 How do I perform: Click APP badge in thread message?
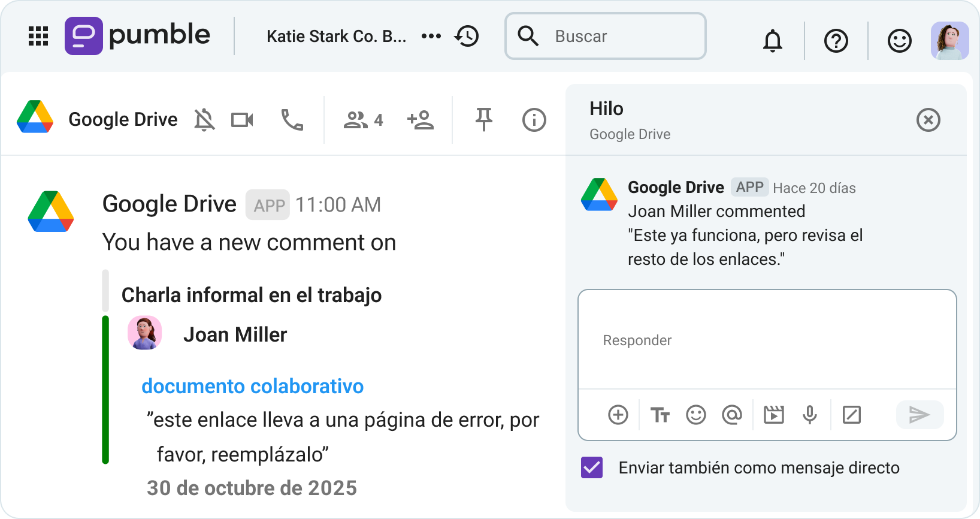coord(749,187)
